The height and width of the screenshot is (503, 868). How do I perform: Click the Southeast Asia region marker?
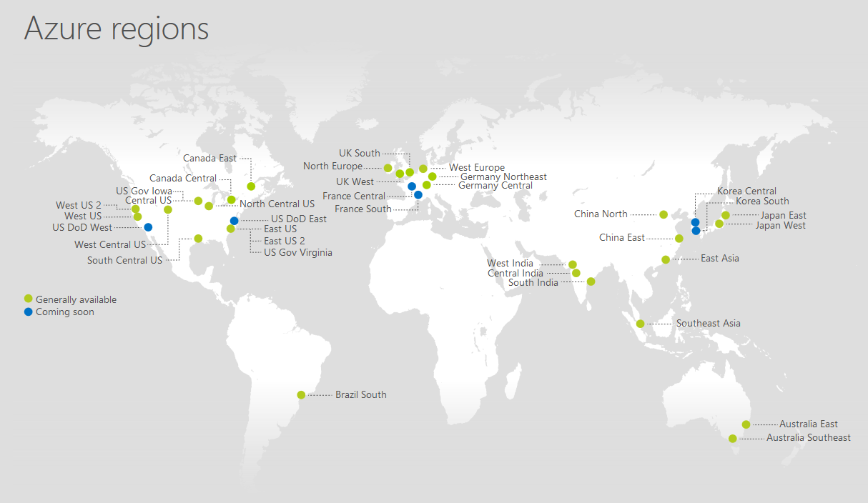coord(640,324)
